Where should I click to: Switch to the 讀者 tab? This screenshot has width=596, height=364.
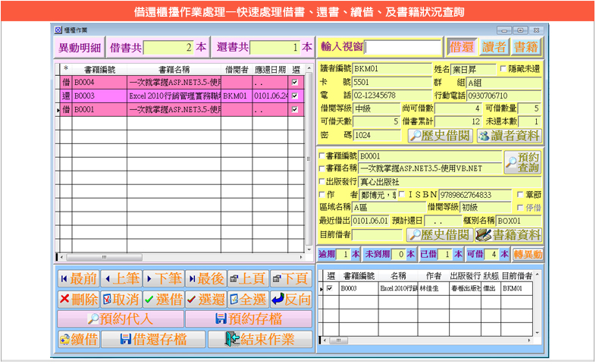[495, 47]
